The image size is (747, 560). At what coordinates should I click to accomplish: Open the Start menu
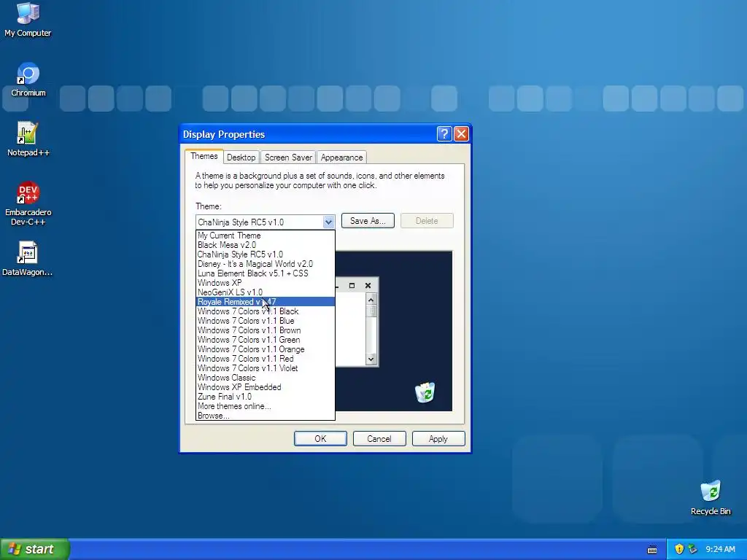(34, 549)
